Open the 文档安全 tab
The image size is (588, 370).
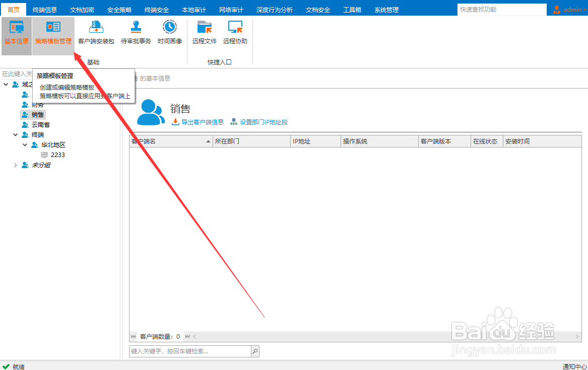tap(318, 10)
